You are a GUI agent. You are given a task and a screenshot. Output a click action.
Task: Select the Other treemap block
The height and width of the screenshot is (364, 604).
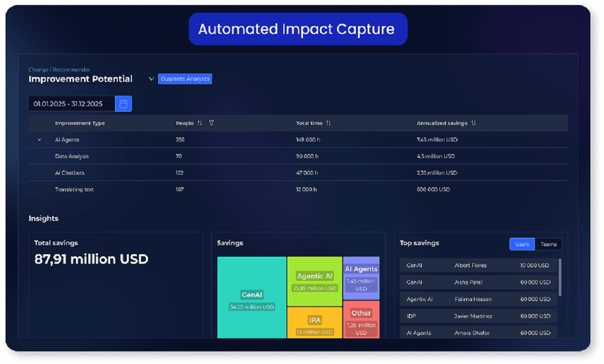coord(361,320)
